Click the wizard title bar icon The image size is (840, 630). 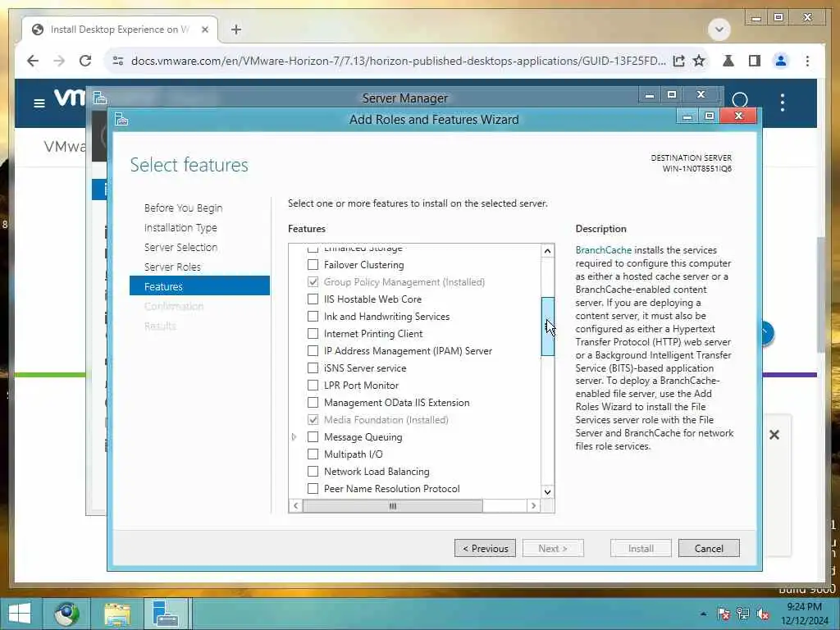(x=121, y=119)
